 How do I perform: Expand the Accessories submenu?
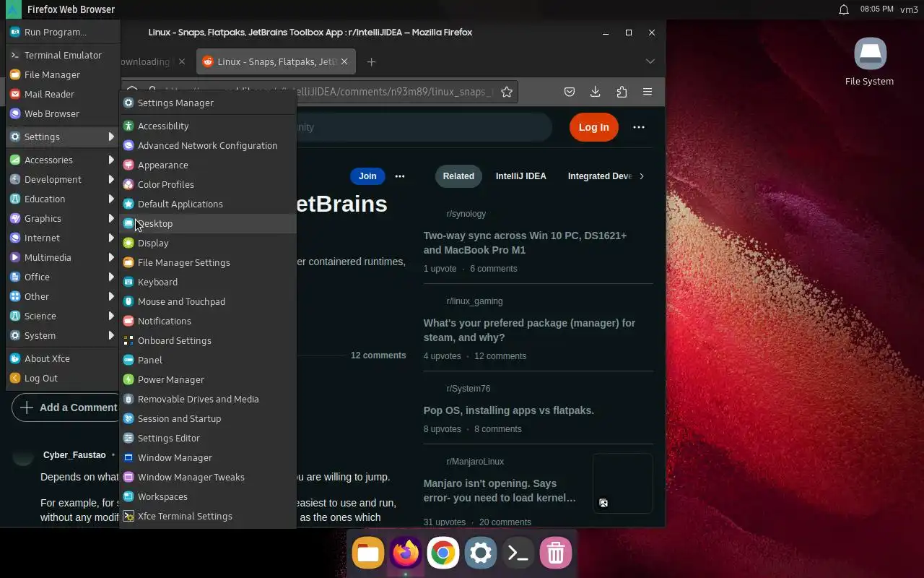pos(63,160)
